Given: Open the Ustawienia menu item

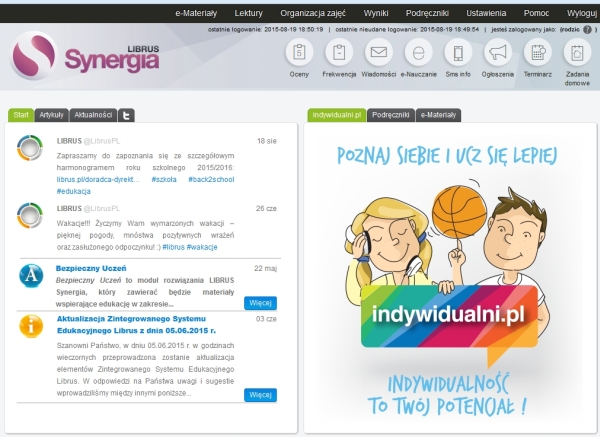Looking at the screenshot, I should (486, 13).
